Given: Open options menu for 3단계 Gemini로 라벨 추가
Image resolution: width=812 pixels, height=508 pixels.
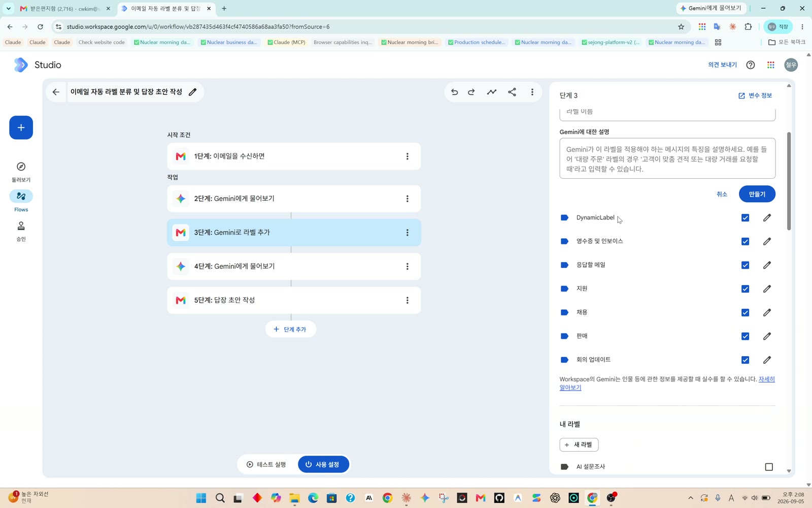Looking at the screenshot, I should tap(407, 233).
